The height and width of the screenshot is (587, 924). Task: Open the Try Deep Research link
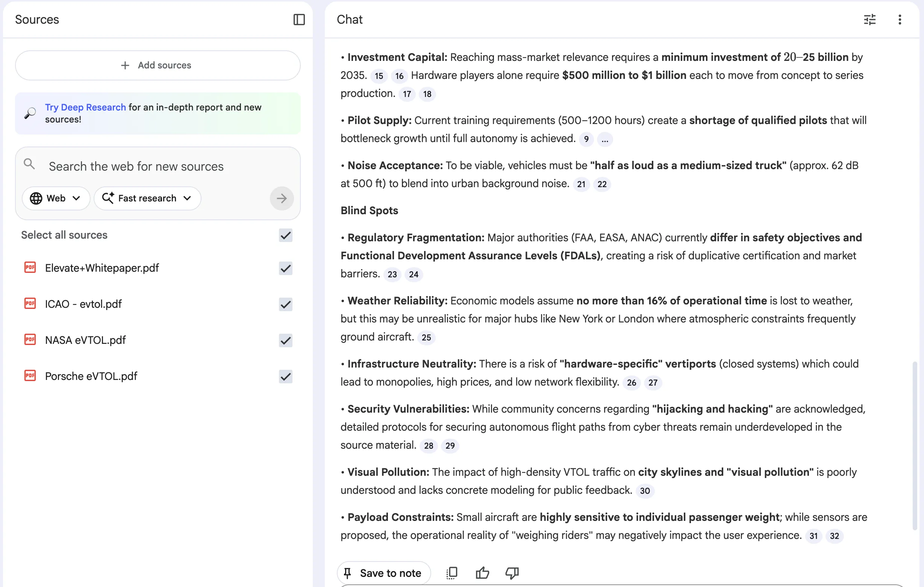click(x=85, y=107)
